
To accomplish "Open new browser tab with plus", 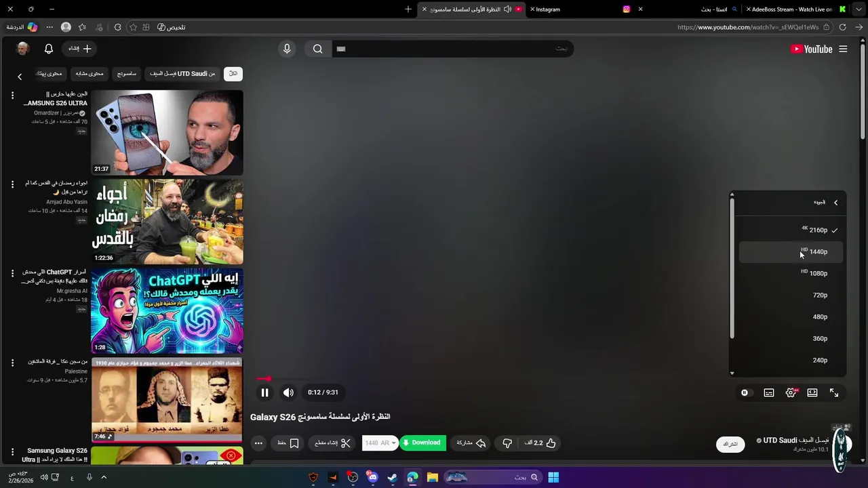I will point(408,9).
